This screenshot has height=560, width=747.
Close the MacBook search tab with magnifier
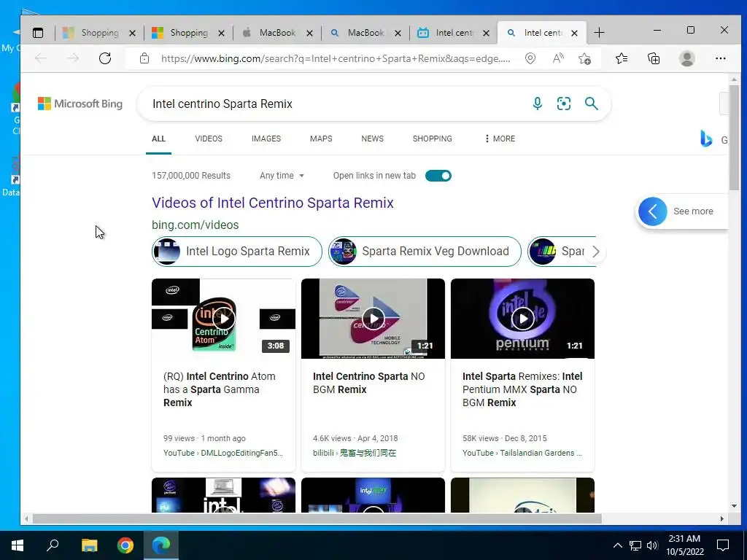(398, 33)
